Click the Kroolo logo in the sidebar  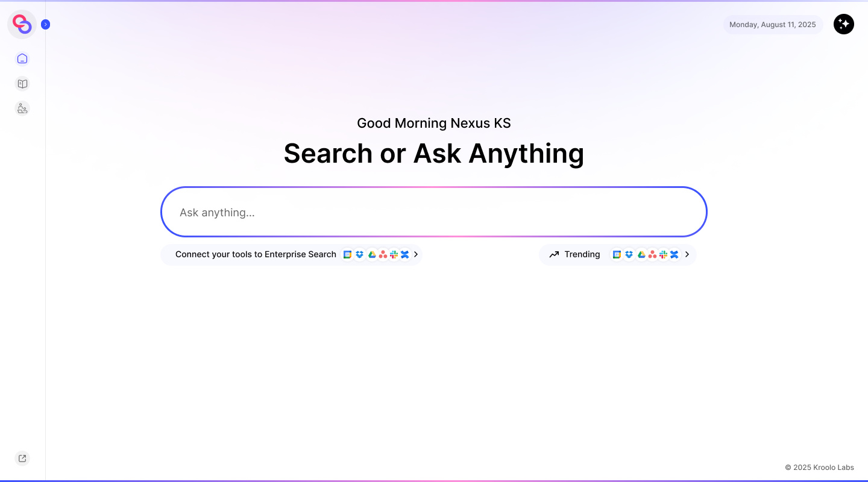click(22, 25)
